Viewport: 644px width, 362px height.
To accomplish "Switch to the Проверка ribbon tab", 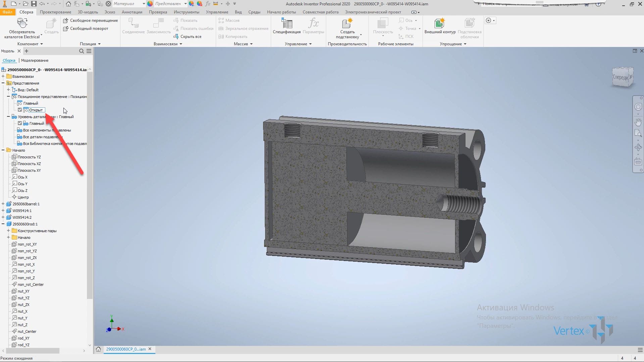I will [x=158, y=12].
